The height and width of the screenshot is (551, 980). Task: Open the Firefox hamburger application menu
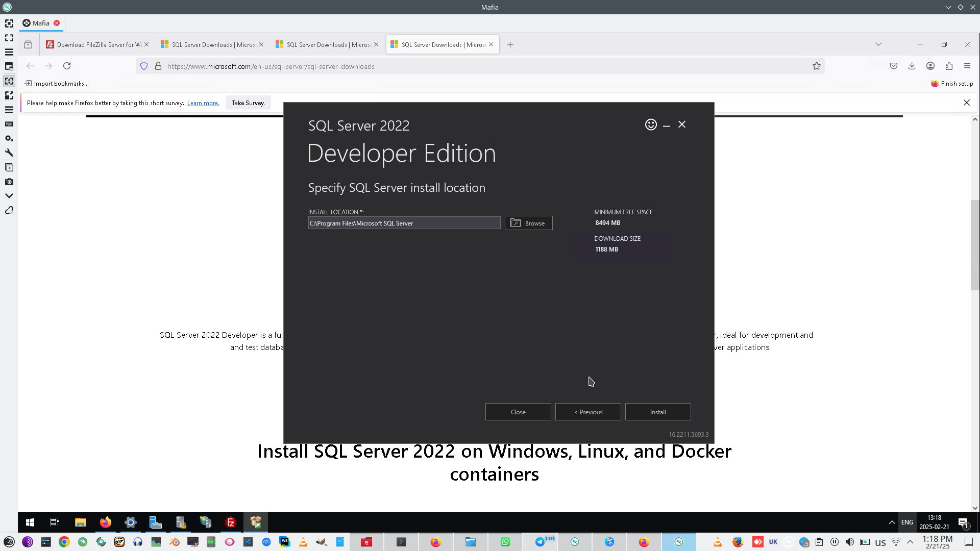[967, 66]
